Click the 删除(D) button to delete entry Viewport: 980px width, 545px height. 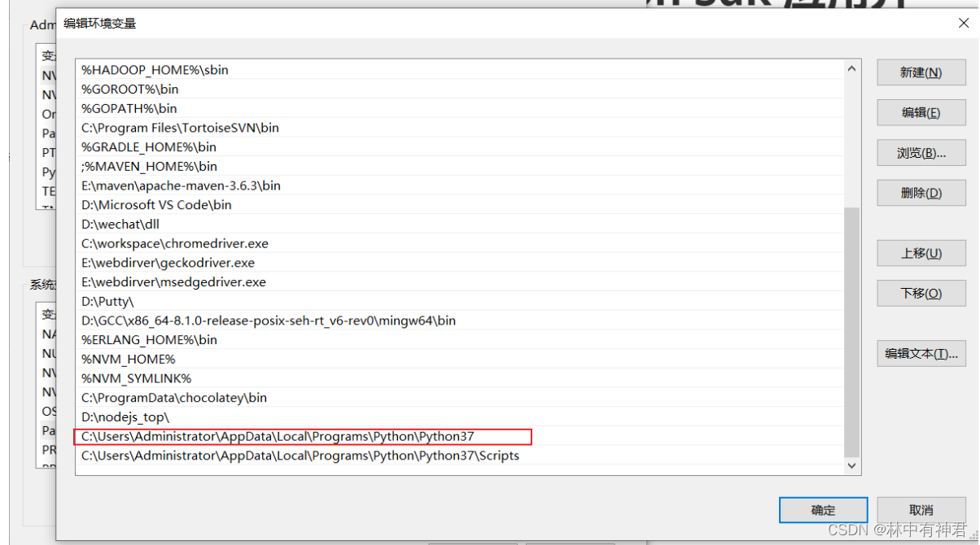tap(921, 193)
